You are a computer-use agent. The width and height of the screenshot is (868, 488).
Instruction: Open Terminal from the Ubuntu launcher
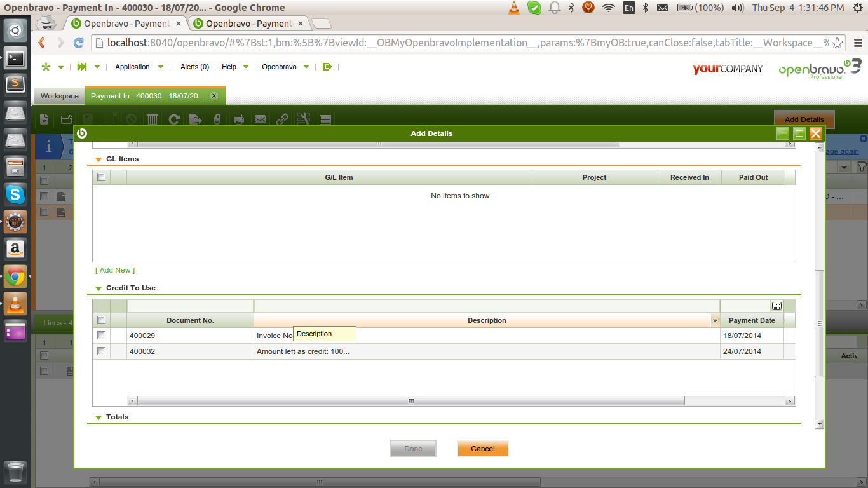(16, 58)
